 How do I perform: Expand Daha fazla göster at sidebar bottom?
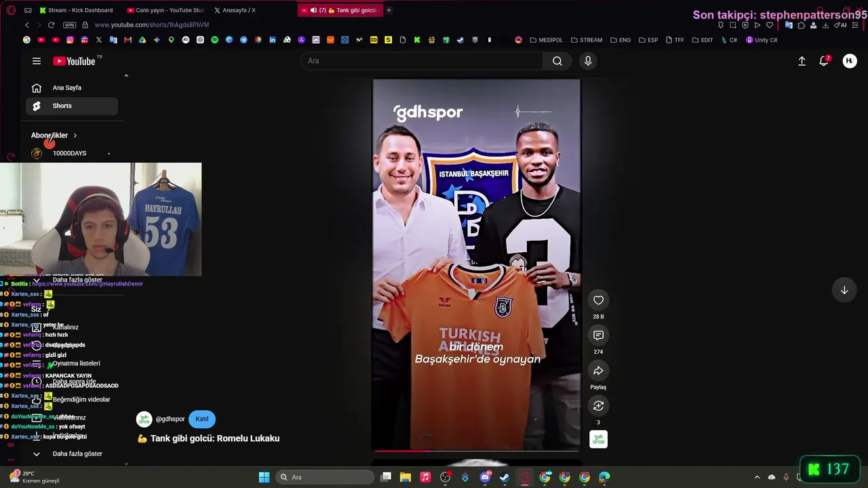click(72, 453)
